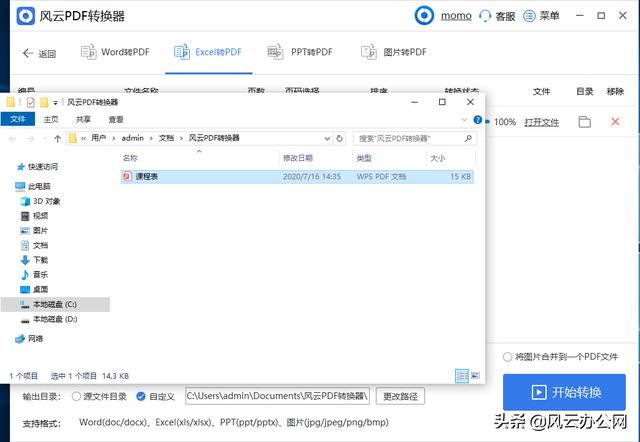The height and width of the screenshot is (442, 640).
Task: Open quick access toolbar dropdown arrow
Action: (56, 102)
